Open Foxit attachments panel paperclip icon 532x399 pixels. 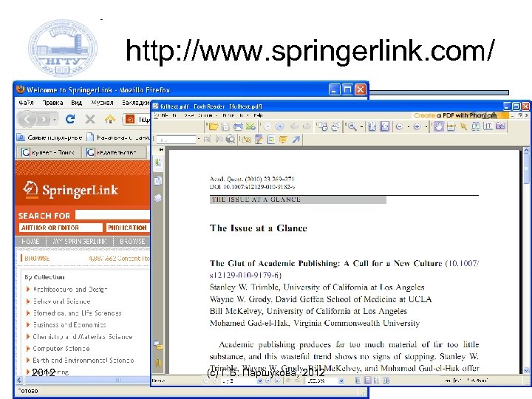(158, 363)
